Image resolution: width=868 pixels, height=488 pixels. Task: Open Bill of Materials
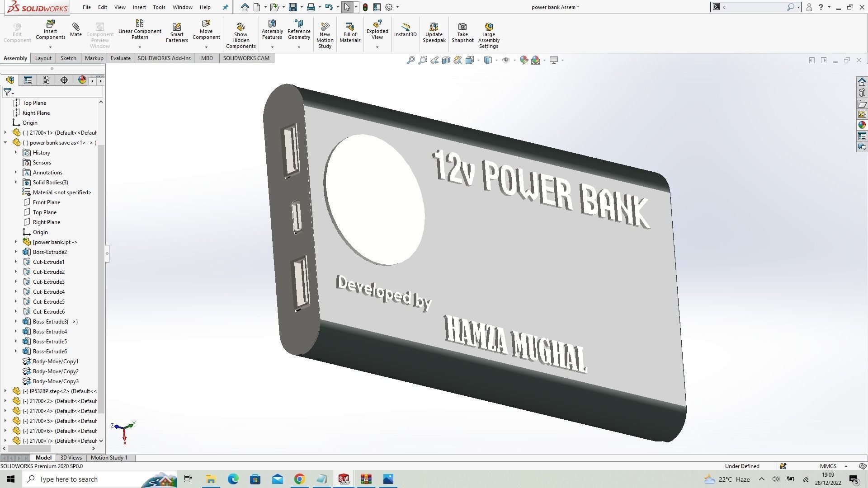[x=350, y=32]
